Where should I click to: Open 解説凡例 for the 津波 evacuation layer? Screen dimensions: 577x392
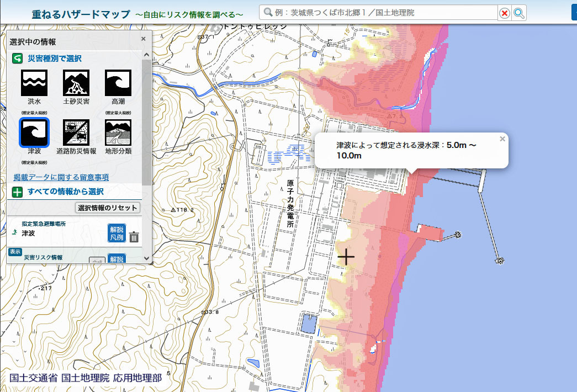[x=117, y=233]
